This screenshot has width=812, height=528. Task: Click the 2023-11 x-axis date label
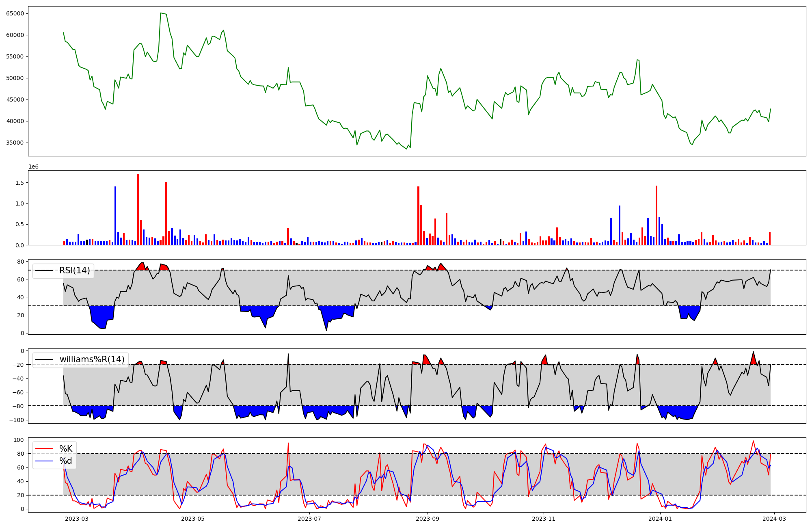tap(543, 519)
